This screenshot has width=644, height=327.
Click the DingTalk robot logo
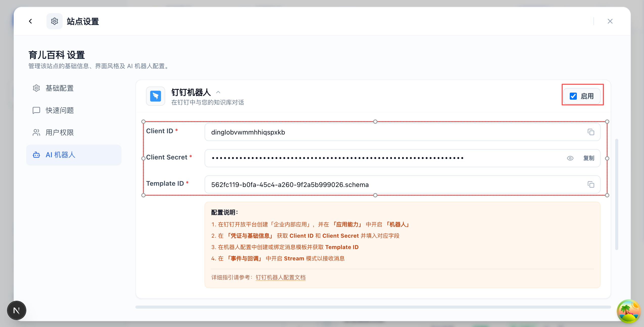coord(155,96)
